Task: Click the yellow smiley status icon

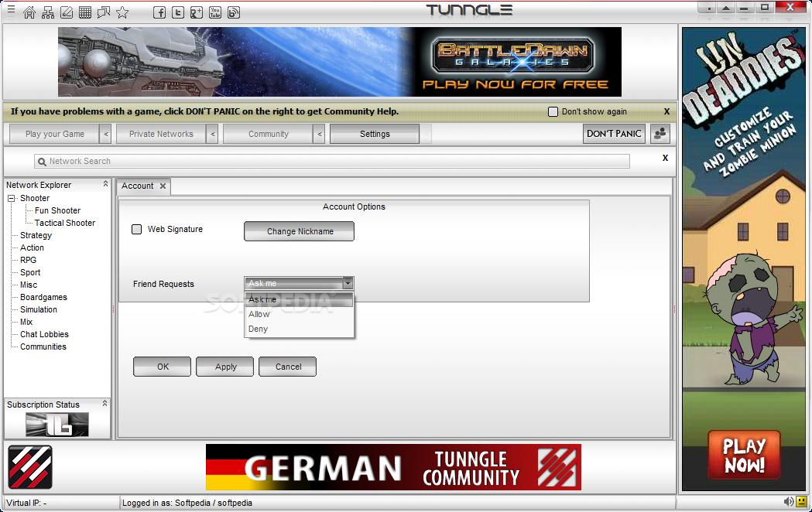Action: (801, 501)
